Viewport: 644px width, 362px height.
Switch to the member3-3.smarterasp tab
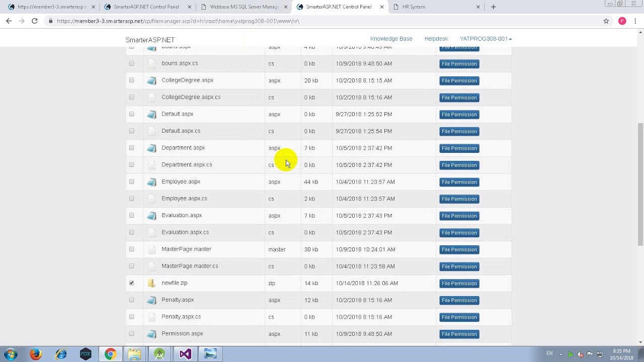[52, 7]
